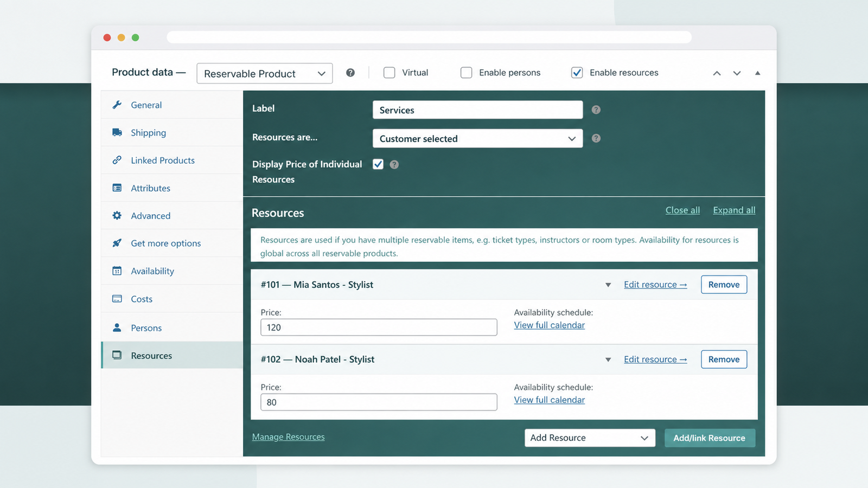The width and height of the screenshot is (868, 488).
Task: View full calendar for Noah Patel
Action: 549,400
